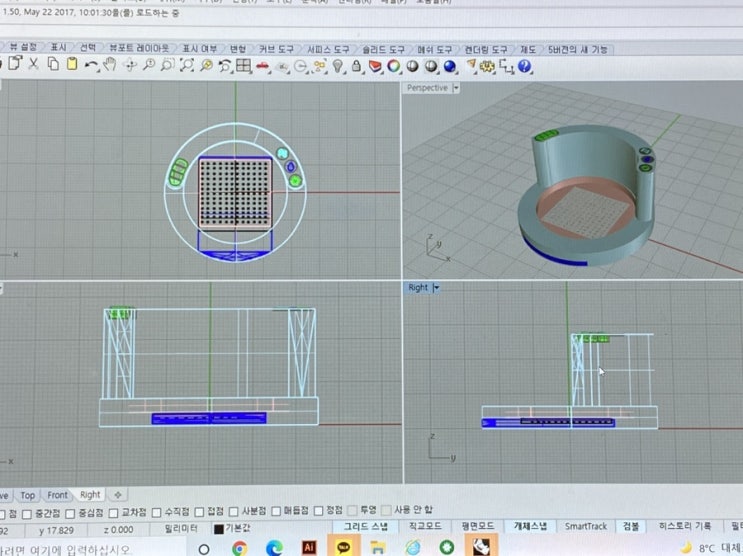Viewport: 743px width, 556px height.
Task: Toggle 평면모드 in status bar
Action: point(478,526)
